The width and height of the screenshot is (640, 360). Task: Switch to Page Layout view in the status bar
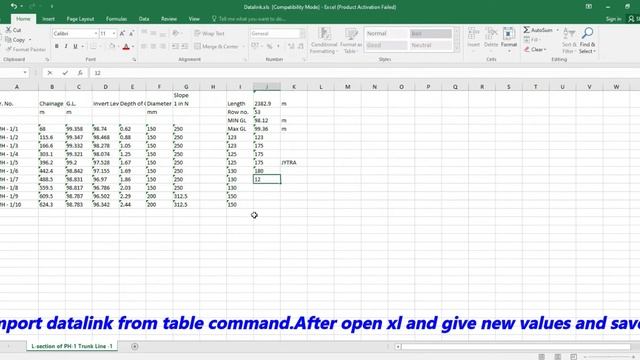pos(558,357)
